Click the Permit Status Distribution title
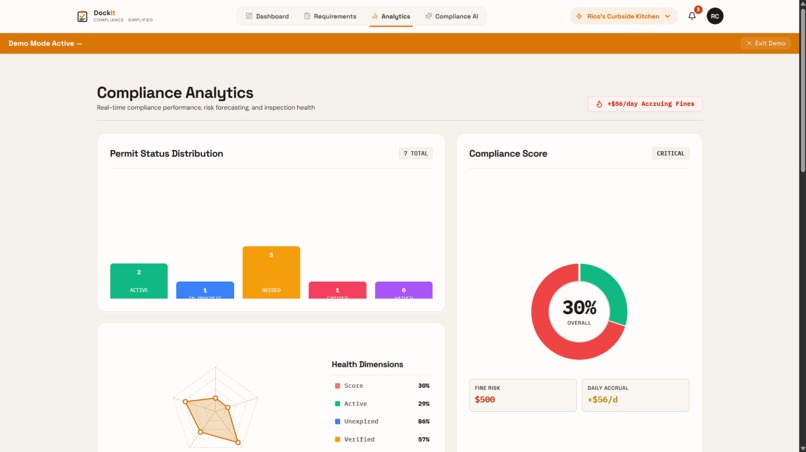The image size is (806, 452). pyautogui.click(x=167, y=153)
